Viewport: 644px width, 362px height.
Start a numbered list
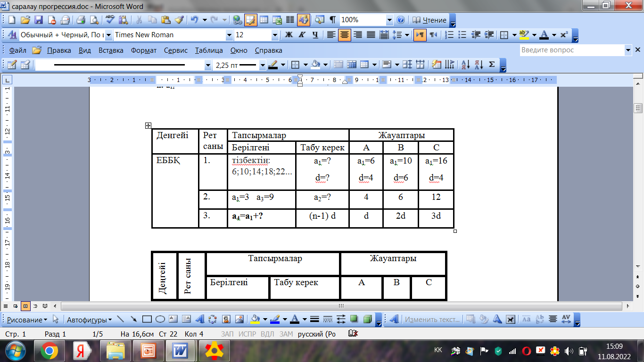[450, 35]
